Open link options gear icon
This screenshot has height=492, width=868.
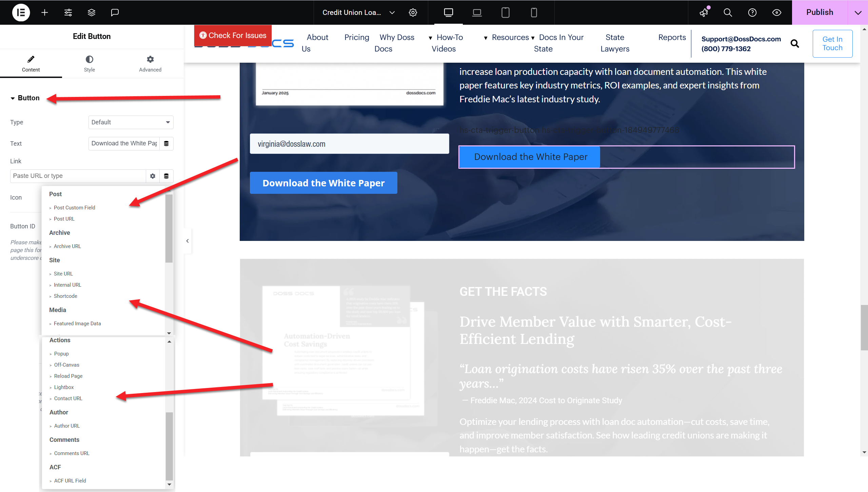tap(153, 176)
